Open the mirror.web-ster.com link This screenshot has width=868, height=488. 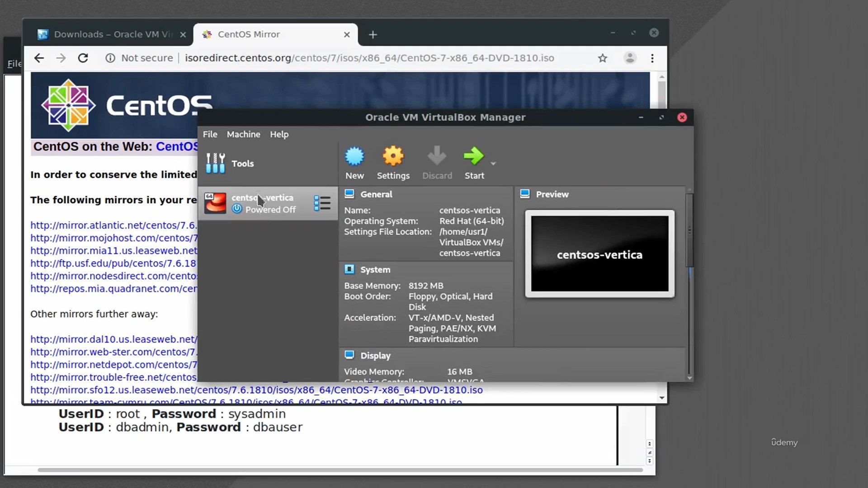click(x=113, y=352)
